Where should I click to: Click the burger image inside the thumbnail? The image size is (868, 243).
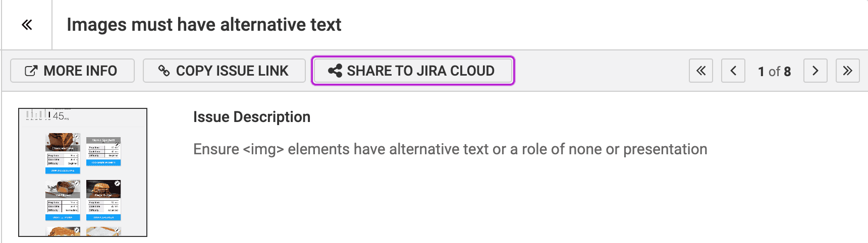click(x=103, y=189)
